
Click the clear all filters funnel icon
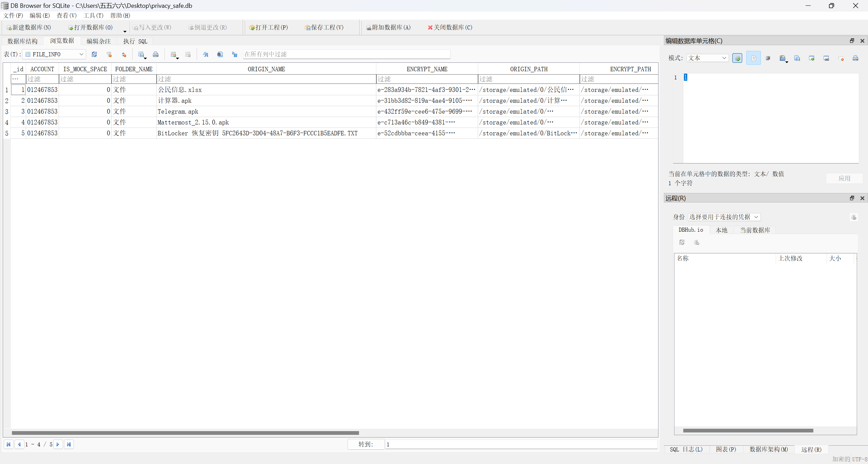(x=109, y=54)
